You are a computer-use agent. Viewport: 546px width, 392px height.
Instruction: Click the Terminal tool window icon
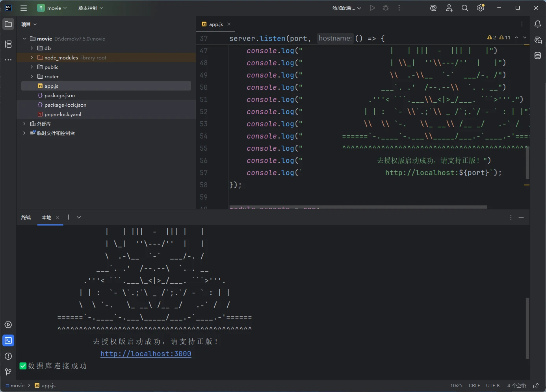tap(8, 340)
